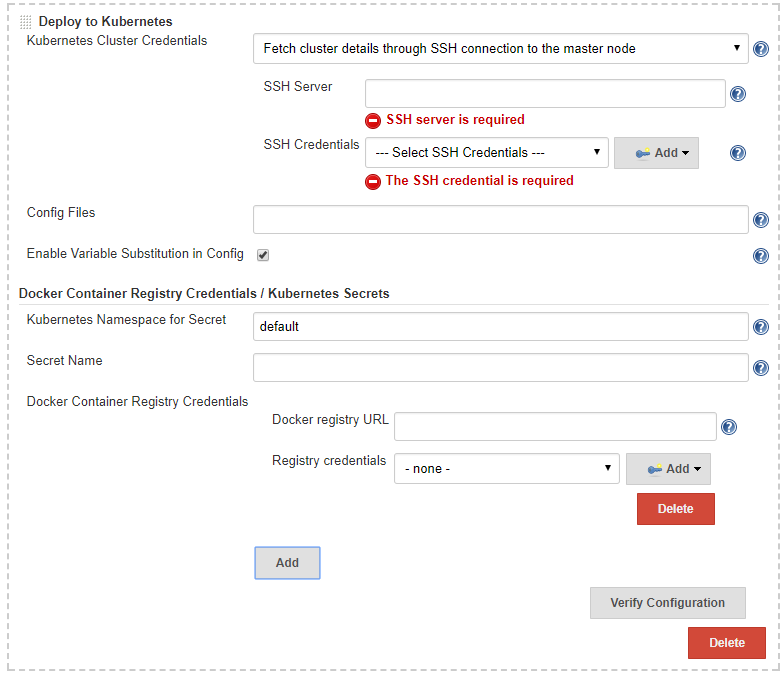Click the SSH Server input field
The image size is (783, 674).
pyautogui.click(x=545, y=93)
